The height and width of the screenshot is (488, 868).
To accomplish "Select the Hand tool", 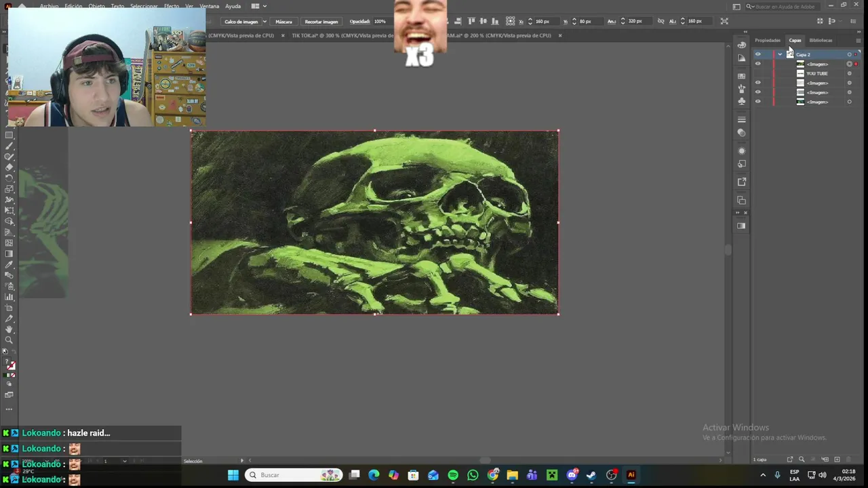I will [x=9, y=329].
